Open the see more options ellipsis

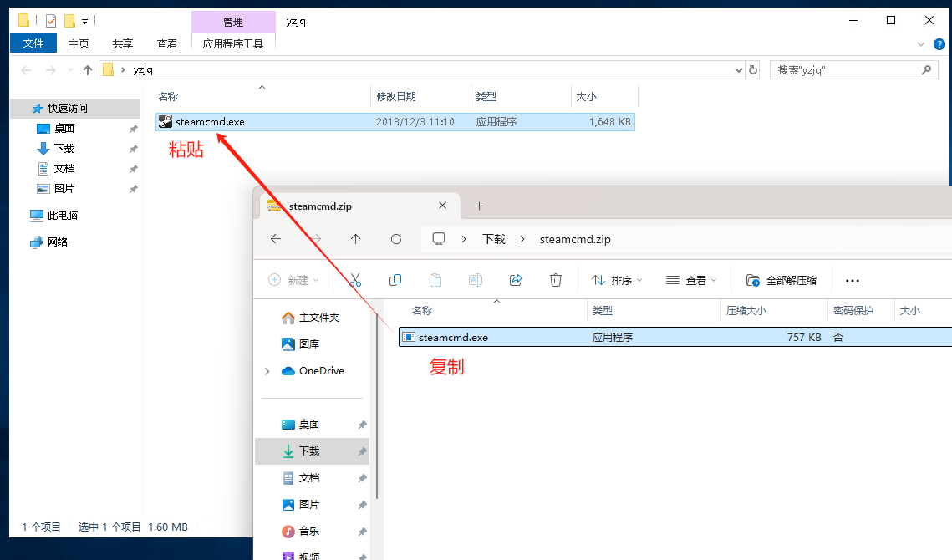(853, 281)
